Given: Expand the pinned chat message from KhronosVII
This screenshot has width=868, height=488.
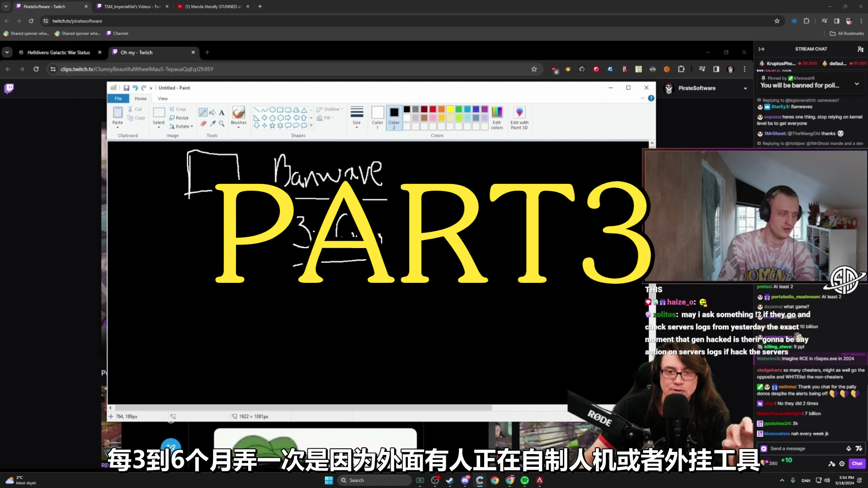Looking at the screenshot, I should (x=857, y=84).
